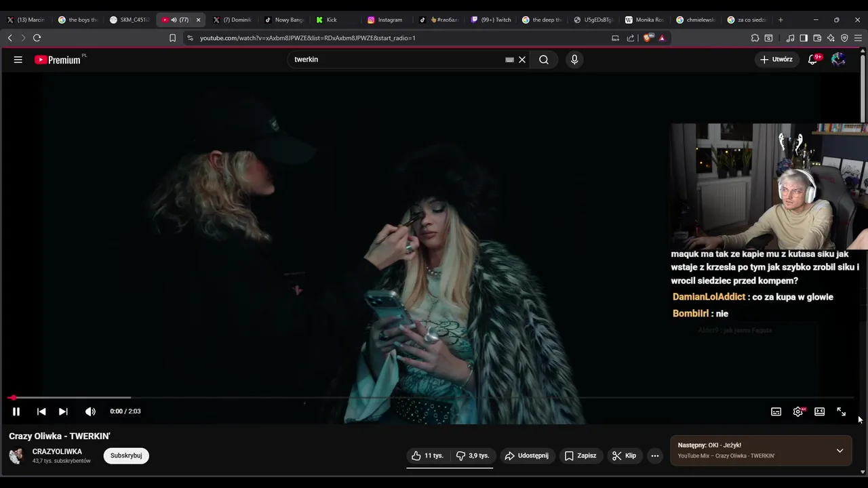Open the Brave Shields lion icon
This screenshot has height=488, width=868.
click(648, 38)
